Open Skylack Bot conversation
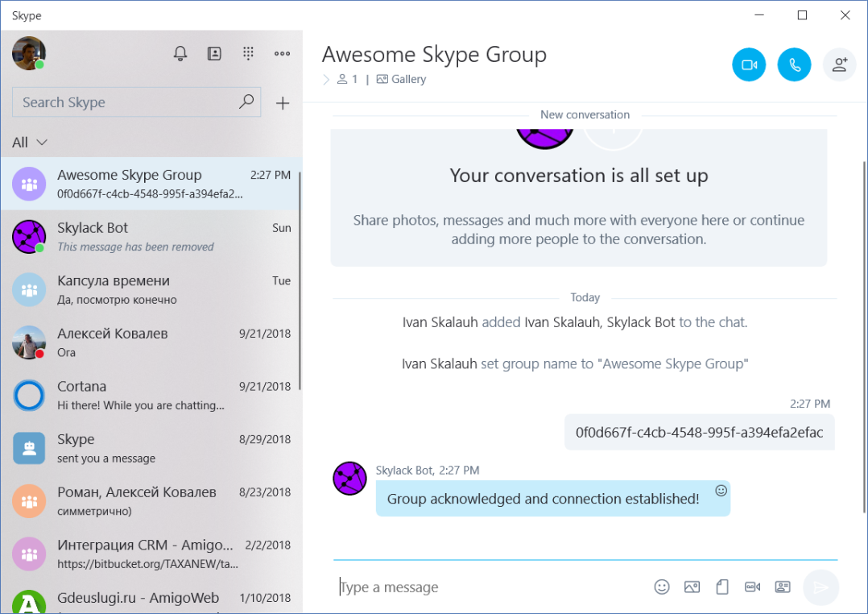Image resolution: width=868 pixels, height=614 pixels. 151,237
